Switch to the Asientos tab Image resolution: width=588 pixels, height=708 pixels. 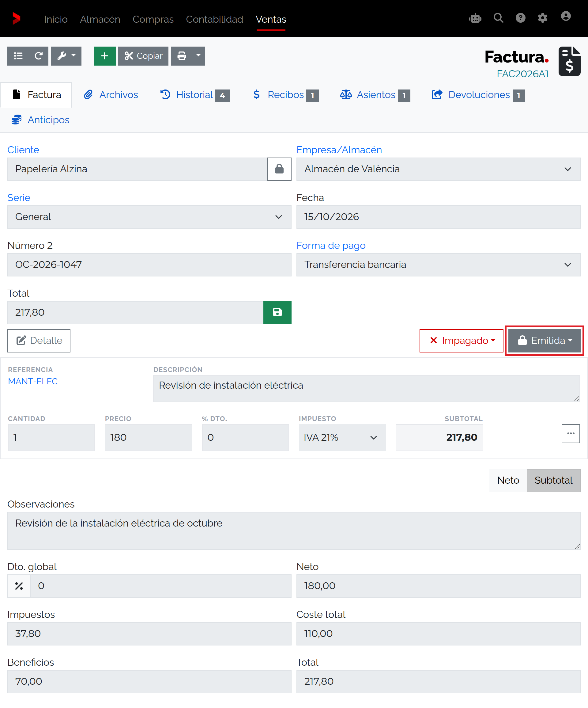point(375,95)
